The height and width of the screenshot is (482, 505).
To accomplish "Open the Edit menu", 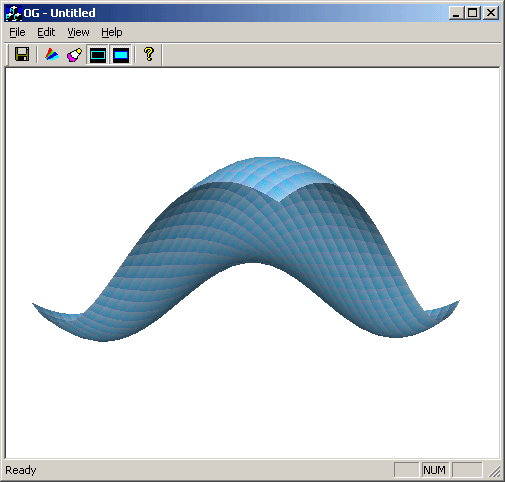I will click(46, 32).
